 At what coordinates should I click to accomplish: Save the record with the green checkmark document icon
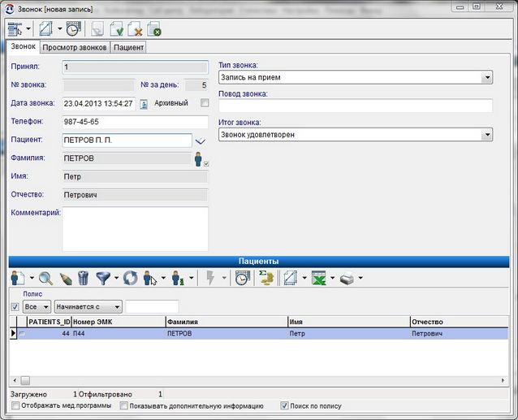click(x=116, y=29)
